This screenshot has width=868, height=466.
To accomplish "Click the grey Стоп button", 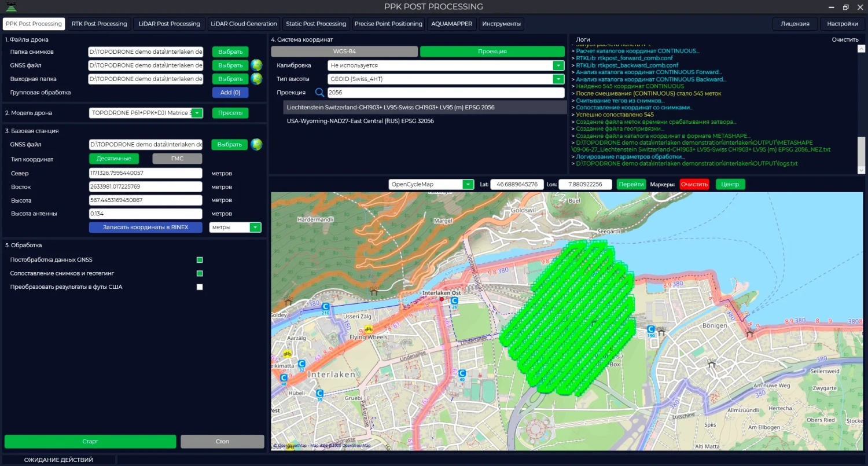I will [x=222, y=441].
